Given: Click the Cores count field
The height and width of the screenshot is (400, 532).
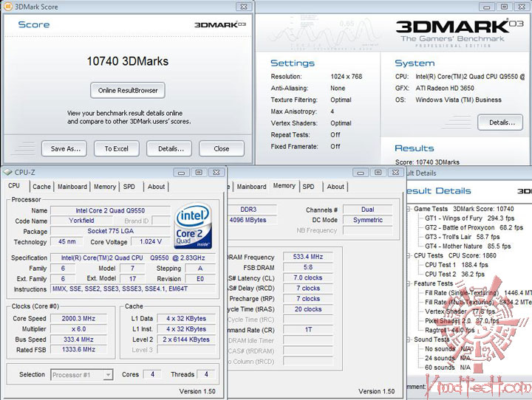Looking at the screenshot, I should pyautogui.click(x=152, y=374).
